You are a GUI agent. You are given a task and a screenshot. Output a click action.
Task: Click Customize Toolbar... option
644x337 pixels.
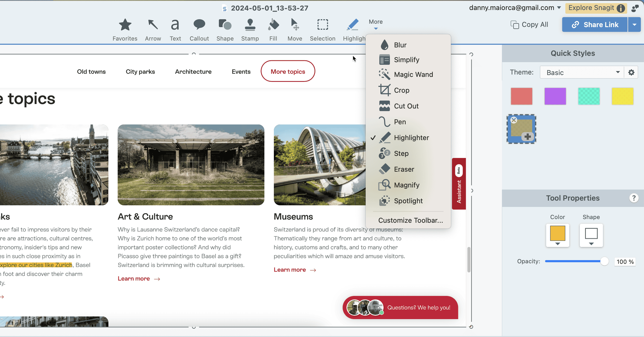pos(410,220)
